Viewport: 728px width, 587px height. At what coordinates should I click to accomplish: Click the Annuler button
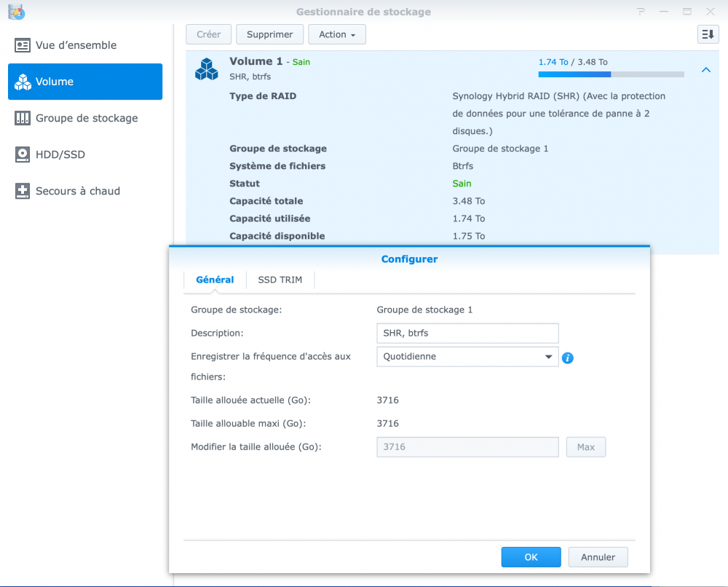tap(598, 557)
